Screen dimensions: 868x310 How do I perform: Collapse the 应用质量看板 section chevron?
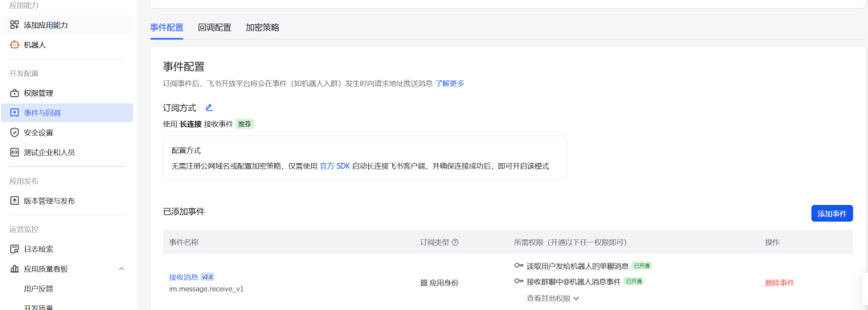tap(122, 269)
